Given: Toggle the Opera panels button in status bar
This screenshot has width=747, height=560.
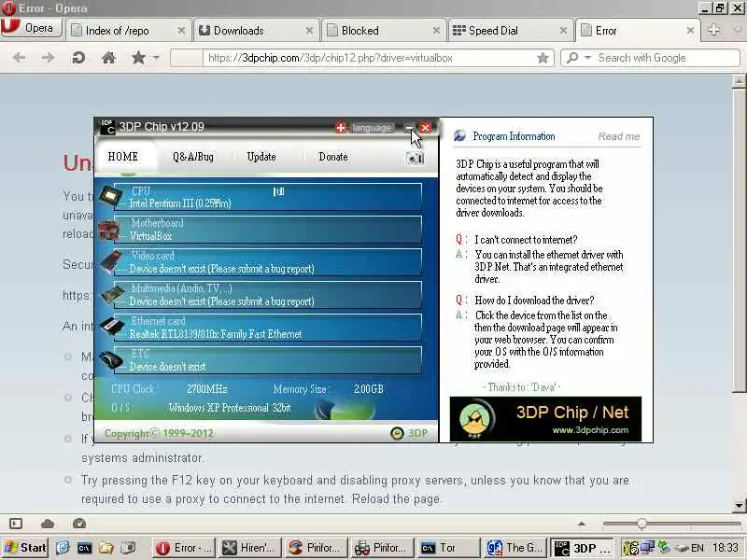Looking at the screenshot, I should 16,524.
